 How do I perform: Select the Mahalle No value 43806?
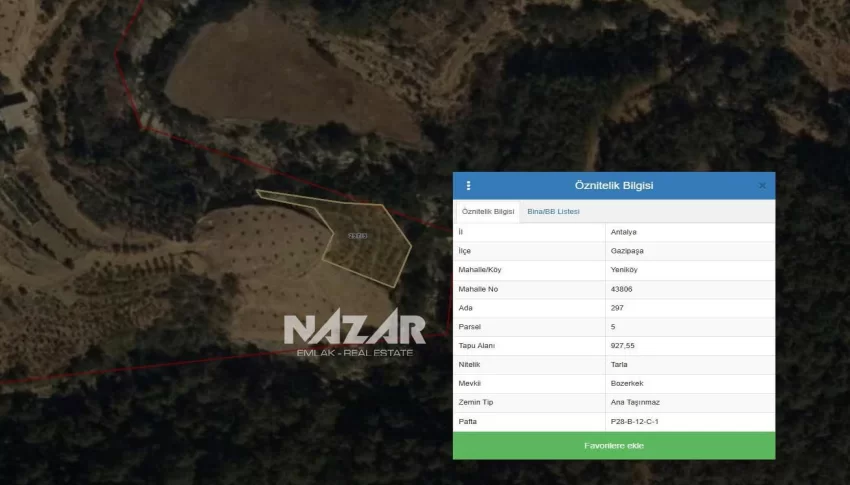click(622, 289)
